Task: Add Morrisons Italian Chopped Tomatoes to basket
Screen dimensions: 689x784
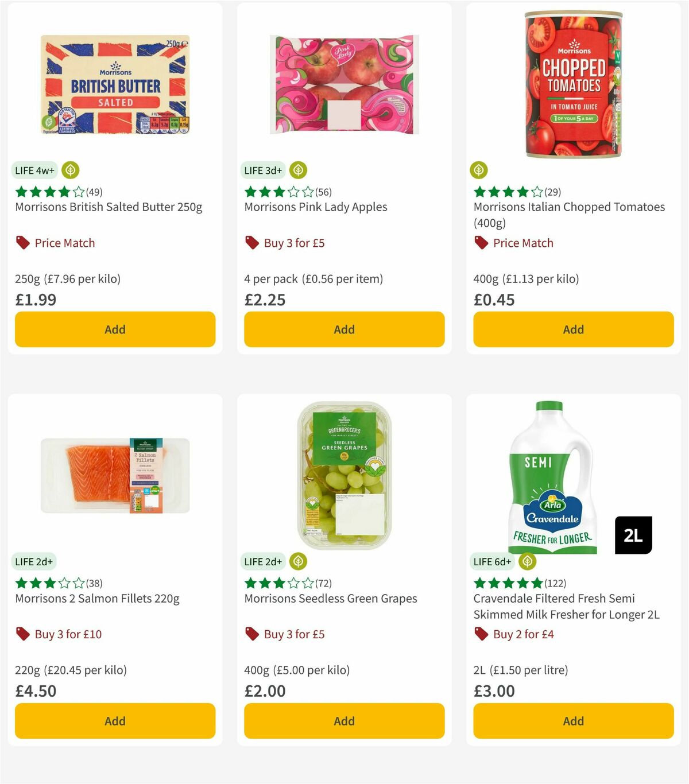Action: pyautogui.click(x=572, y=329)
